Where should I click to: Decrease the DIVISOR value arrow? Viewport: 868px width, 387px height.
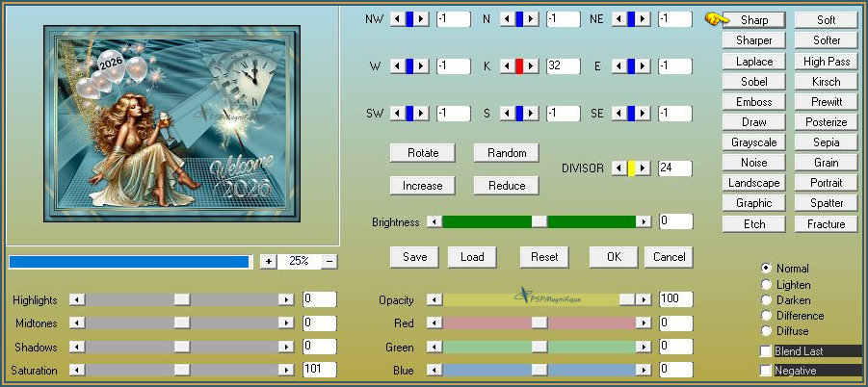pos(618,168)
